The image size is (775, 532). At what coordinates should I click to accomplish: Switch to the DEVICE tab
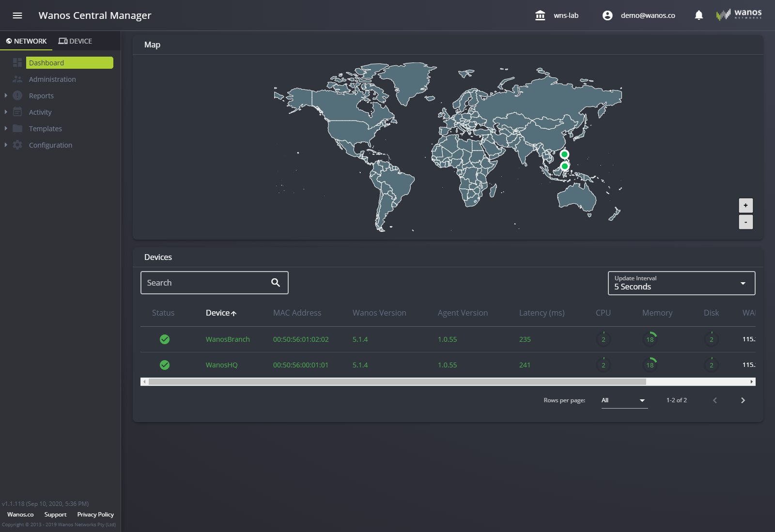coord(75,41)
